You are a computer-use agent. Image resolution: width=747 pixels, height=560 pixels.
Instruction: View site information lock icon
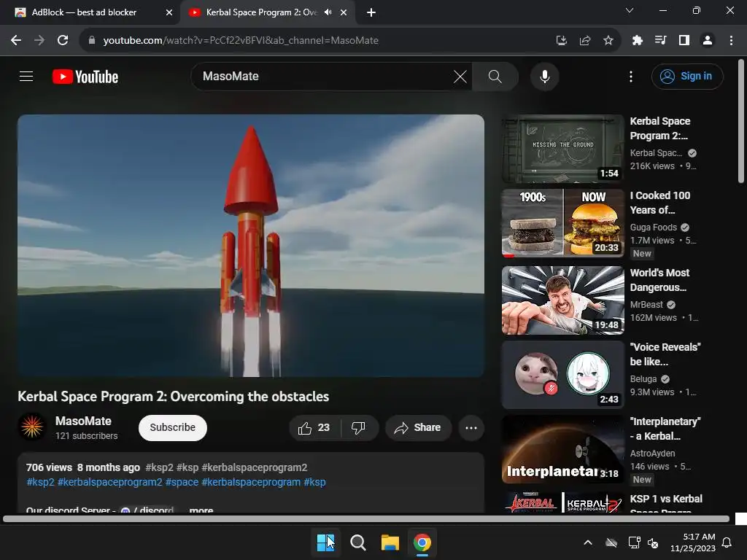(x=91, y=41)
